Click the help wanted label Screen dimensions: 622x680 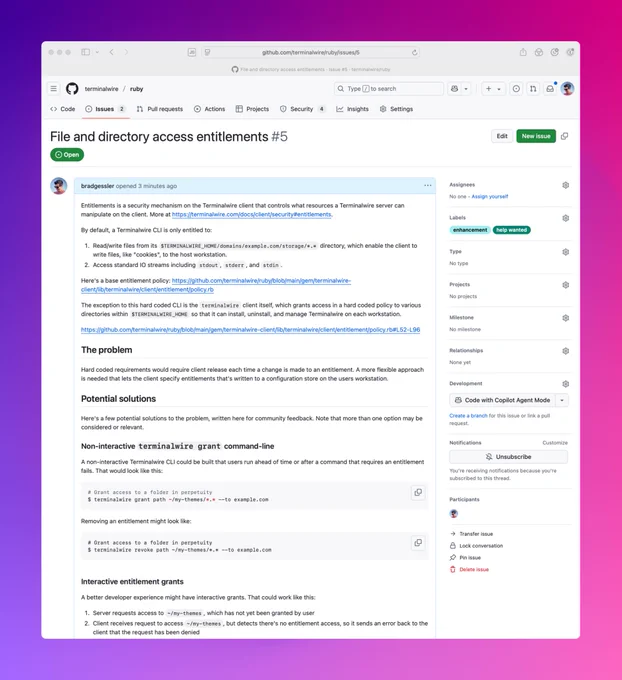(511, 230)
